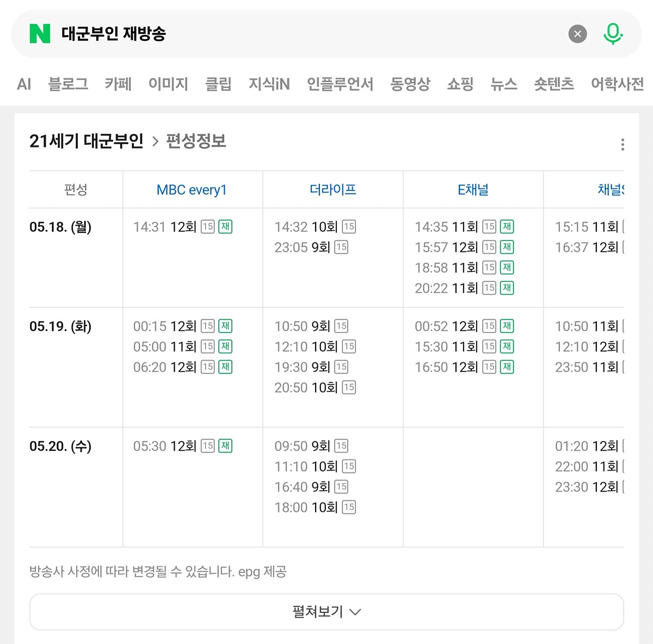Clear the search text with X icon
653x644 pixels.
pyautogui.click(x=578, y=34)
